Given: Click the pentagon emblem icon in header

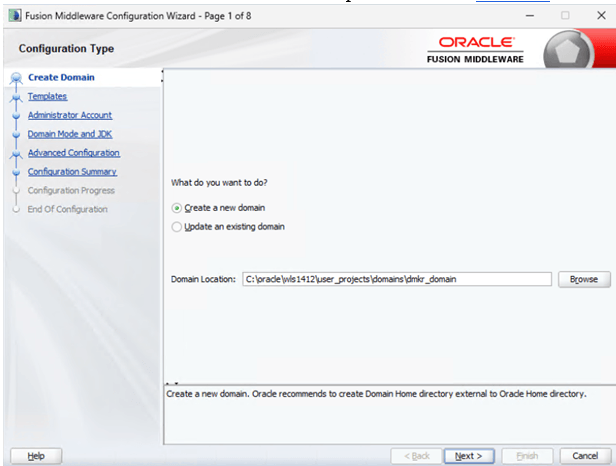Looking at the screenshot, I should [x=568, y=51].
